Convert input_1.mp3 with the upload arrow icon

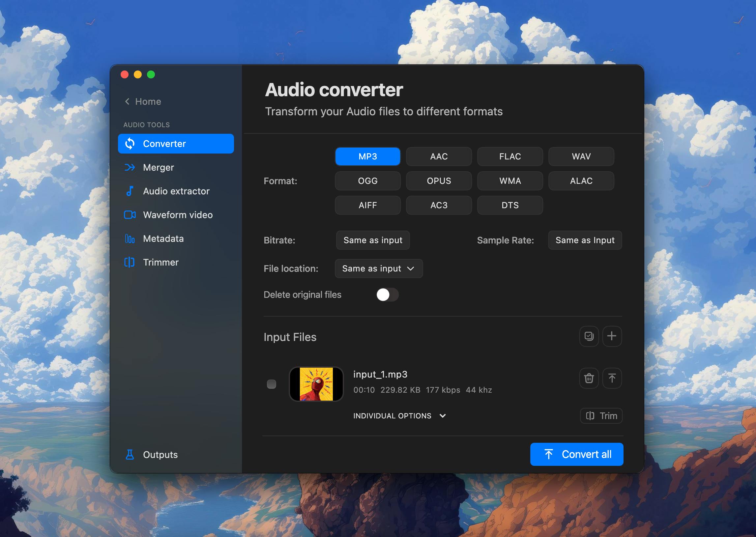click(612, 378)
